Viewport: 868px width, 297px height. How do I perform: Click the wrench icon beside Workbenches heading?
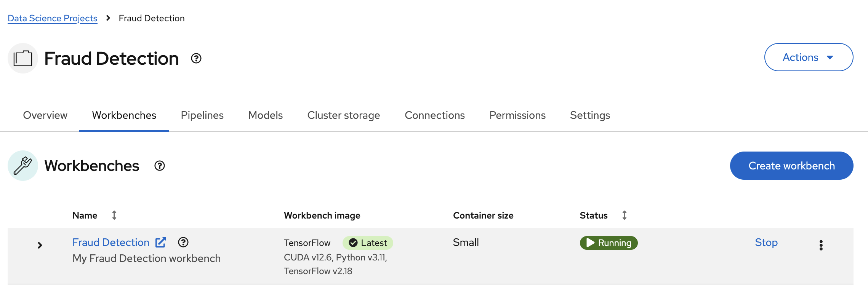click(22, 166)
